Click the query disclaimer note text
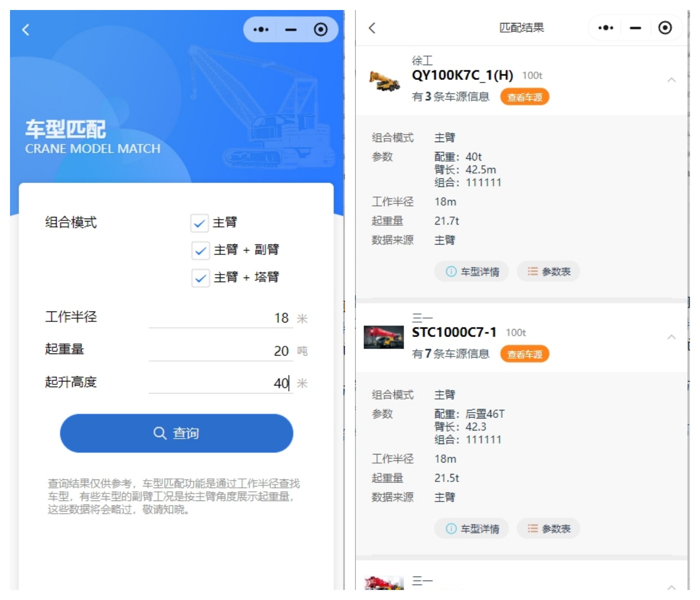The image size is (700, 600). pos(173,496)
